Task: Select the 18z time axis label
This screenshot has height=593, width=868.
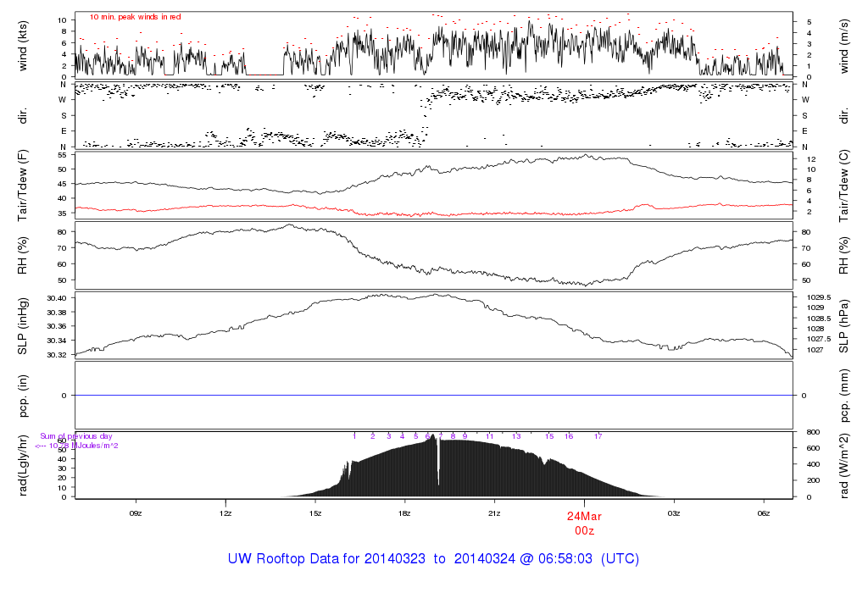Action: click(404, 513)
